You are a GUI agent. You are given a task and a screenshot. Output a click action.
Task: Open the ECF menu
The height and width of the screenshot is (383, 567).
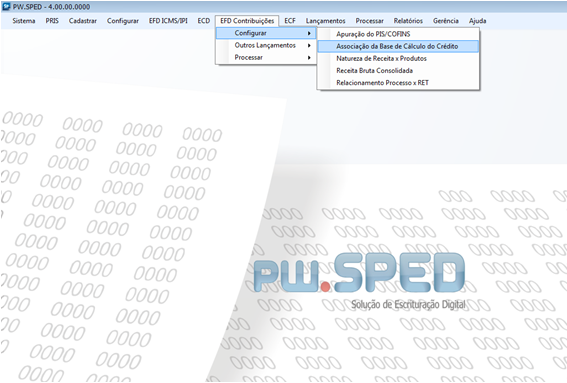tap(290, 21)
